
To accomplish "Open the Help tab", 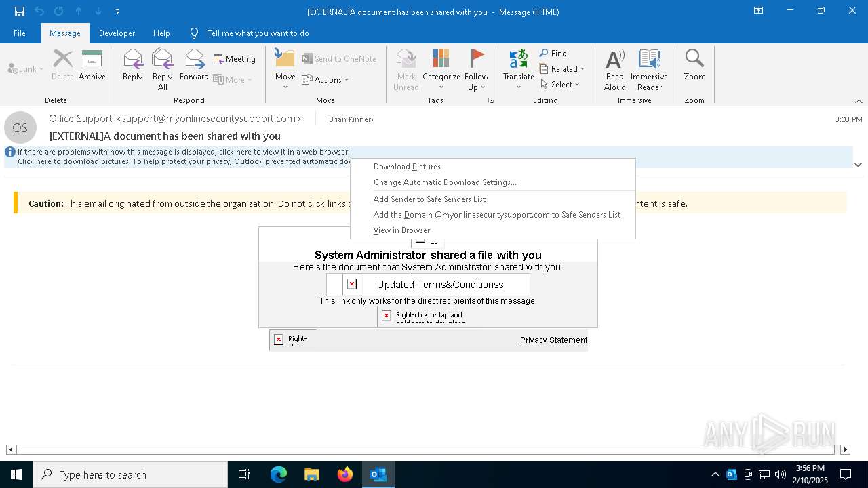I will coord(161,33).
